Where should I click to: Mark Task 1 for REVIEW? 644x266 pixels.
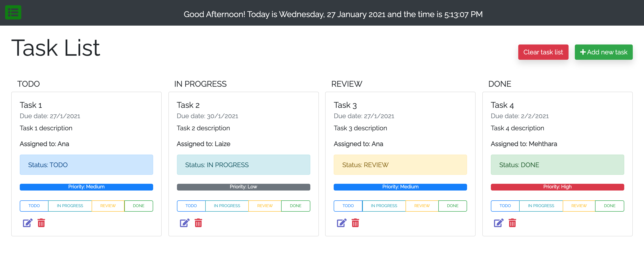click(108, 206)
